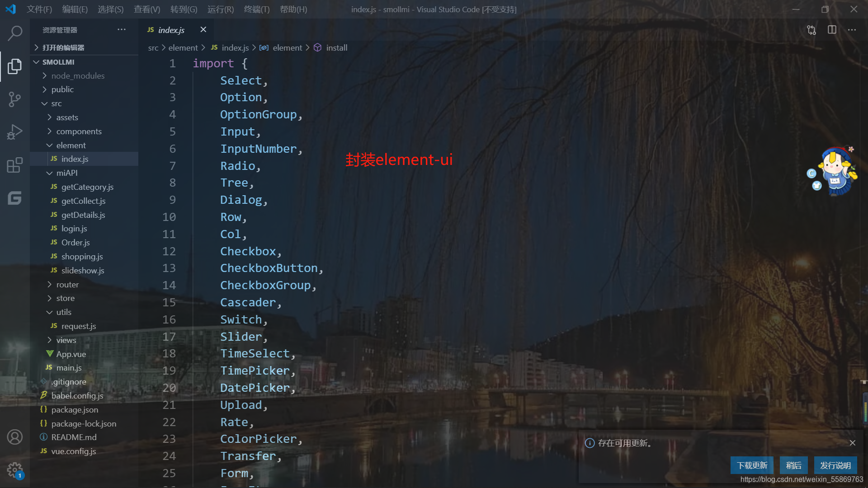This screenshot has height=488, width=868.
Task: Click the Split Editor Right icon
Action: coord(832,30)
